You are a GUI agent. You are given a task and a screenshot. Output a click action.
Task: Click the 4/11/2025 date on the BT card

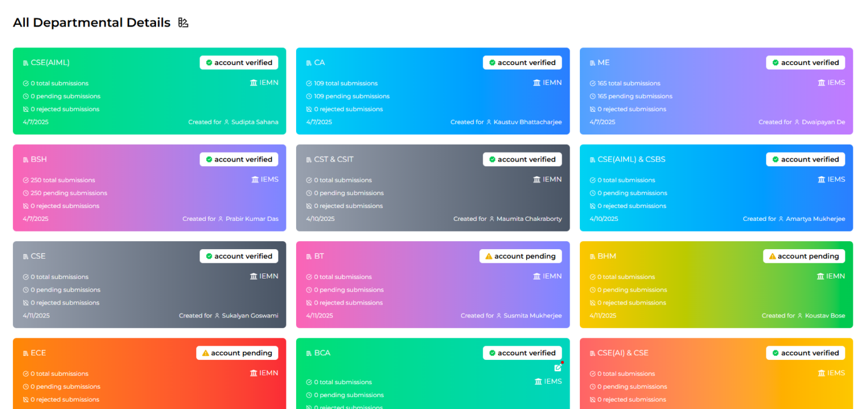[319, 316]
